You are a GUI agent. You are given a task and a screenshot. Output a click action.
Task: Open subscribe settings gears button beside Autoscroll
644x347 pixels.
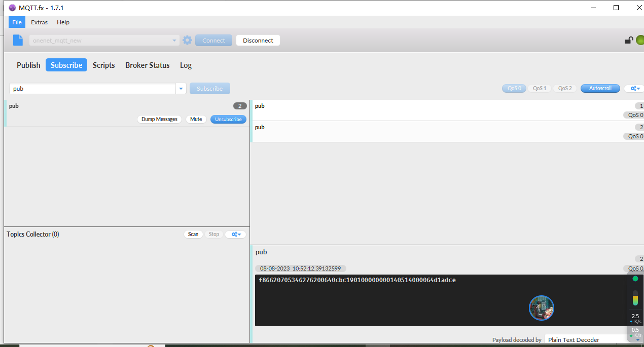click(x=634, y=89)
